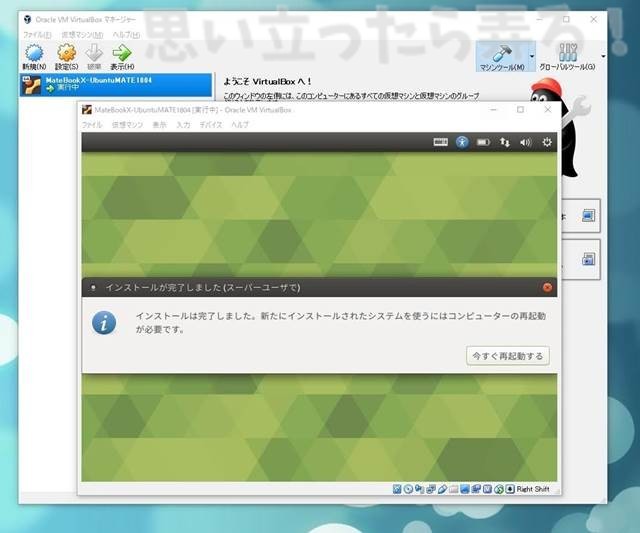Select Global Tools (グローバルツール) button
The width and height of the screenshot is (640, 533).
pyautogui.click(x=567, y=56)
